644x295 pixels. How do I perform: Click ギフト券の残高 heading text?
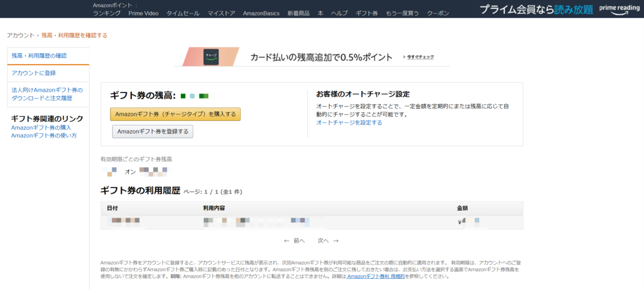click(143, 96)
